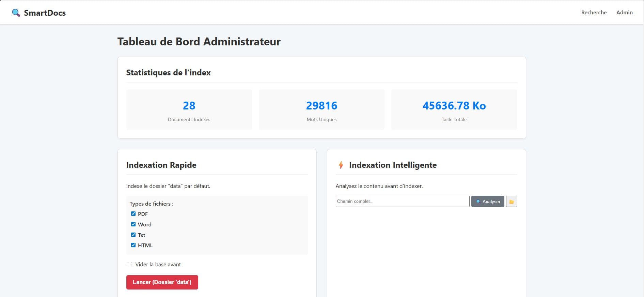Viewport: 644px width, 297px height.
Task: Select the 28 documents count value
Action: pos(189,106)
